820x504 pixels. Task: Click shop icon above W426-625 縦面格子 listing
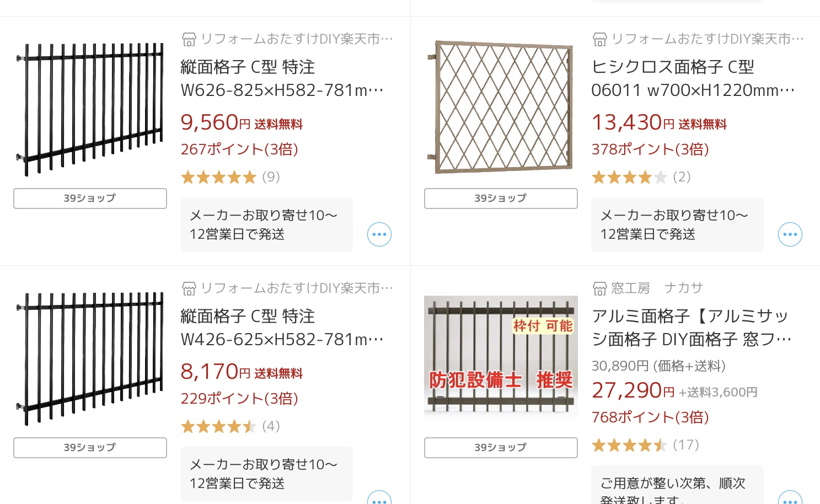click(x=189, y=288)
